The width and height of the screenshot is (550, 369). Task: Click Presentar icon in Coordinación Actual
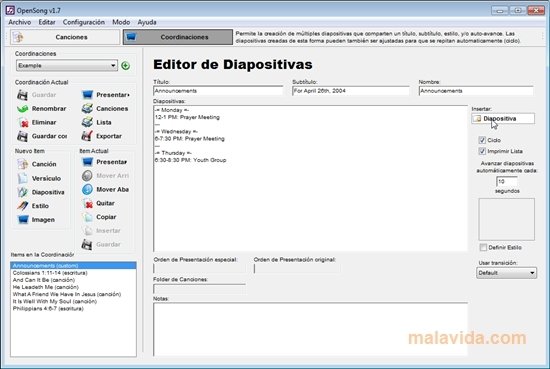tap(87, 95)
